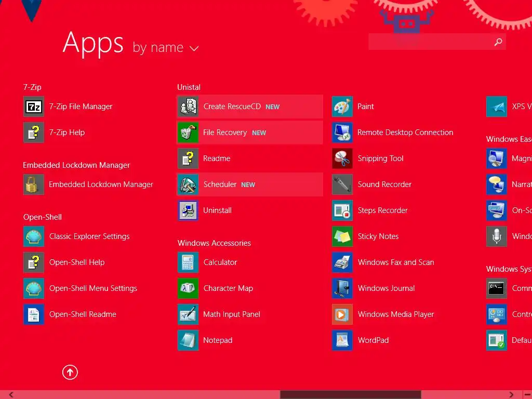Click the search magnifier icon

click(498, 42)
